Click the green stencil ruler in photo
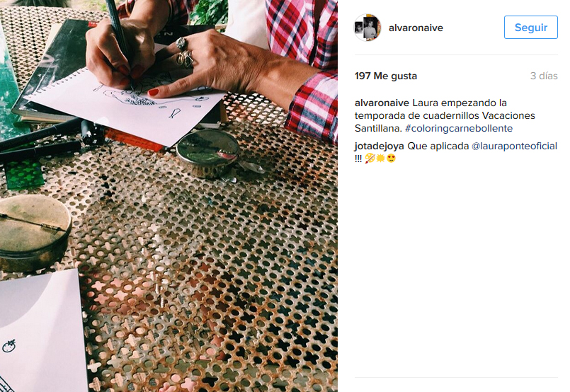This screenshot has height=392, width=570. point(24,174)
